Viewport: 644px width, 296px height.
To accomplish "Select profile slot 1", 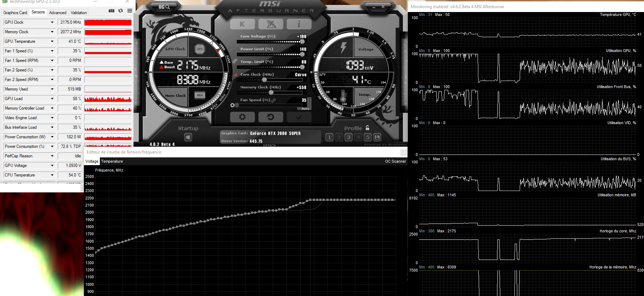I will (x=329, y=137).
